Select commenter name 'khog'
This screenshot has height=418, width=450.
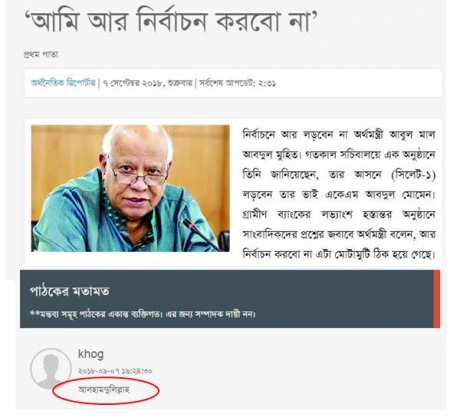pos(91,354)
